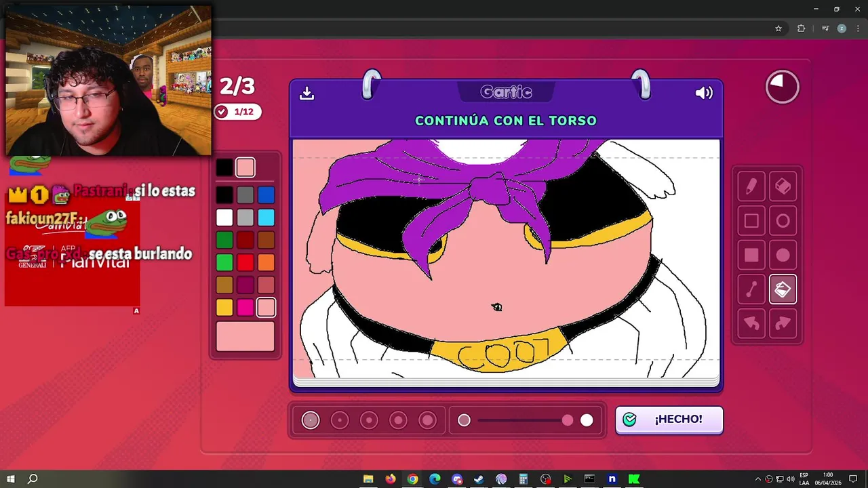Image resolution: width=868 pixels, height=488 pixels.
Task: Click the round timer indicator
Action: pos(783,87)
